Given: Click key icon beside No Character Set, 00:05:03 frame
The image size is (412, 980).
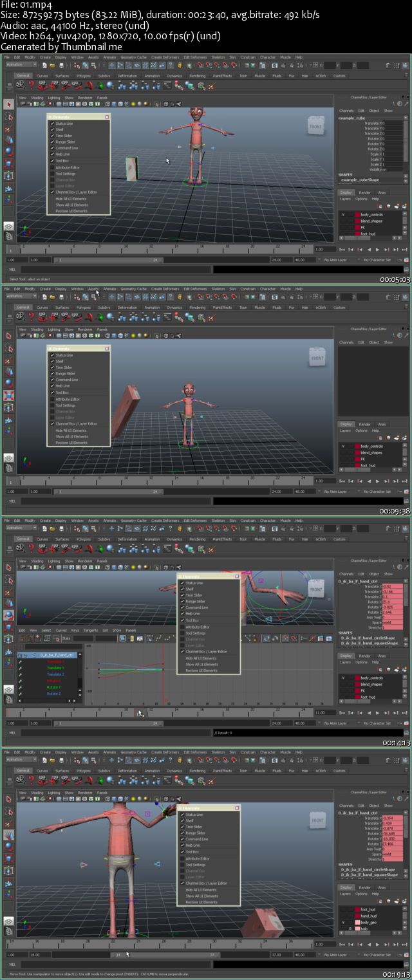Looking at the screenshot, I should pyautogui.click(x=400, y=260).
